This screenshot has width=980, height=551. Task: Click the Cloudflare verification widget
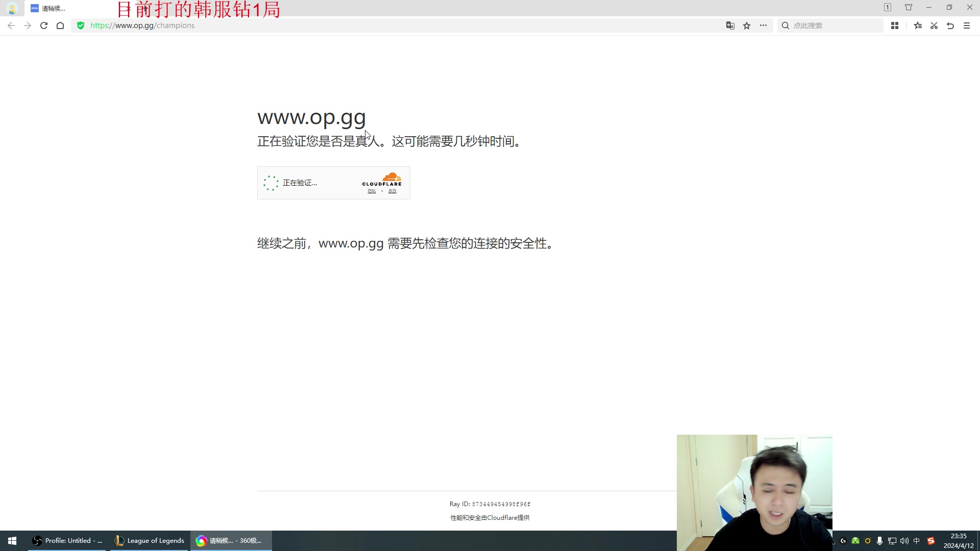(x=334, y=183)
